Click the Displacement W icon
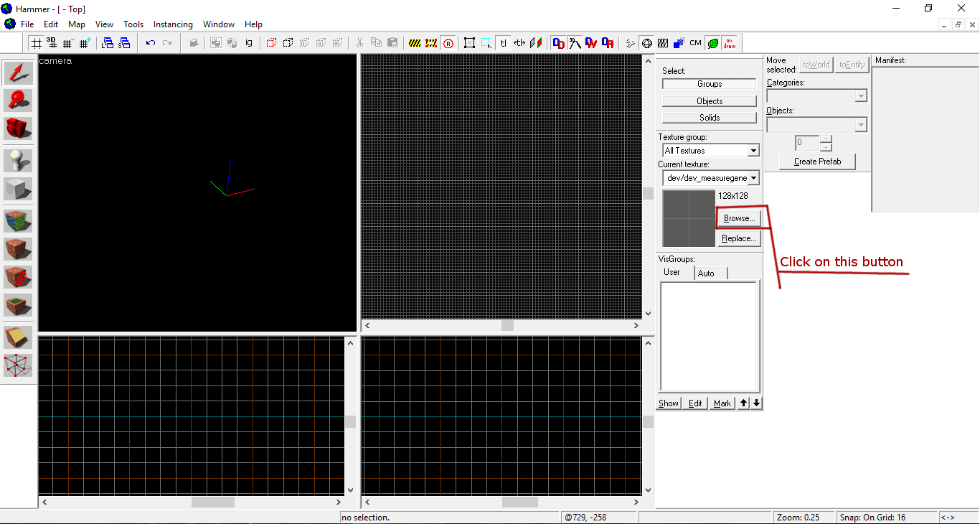Screen dimensions: 980x524 point(591,43)
